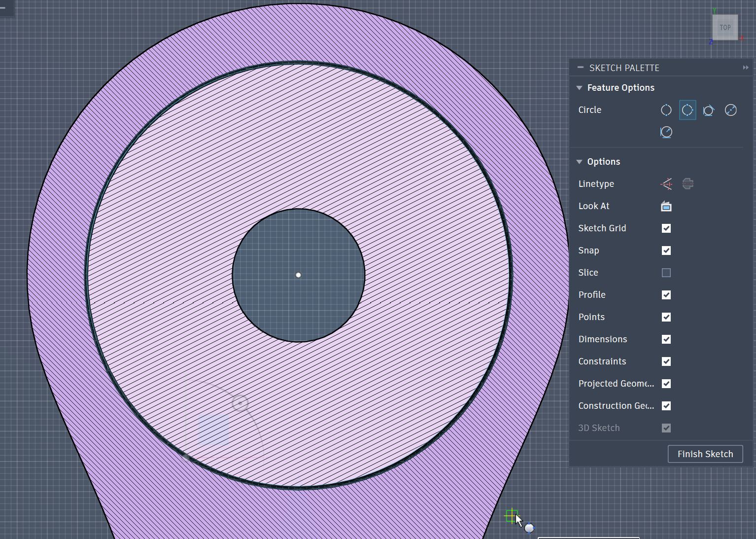Image resolution: width=756 pixels, height=539 pixels.
Task: Uncheck the Snap setting
Action: [666, 250]
